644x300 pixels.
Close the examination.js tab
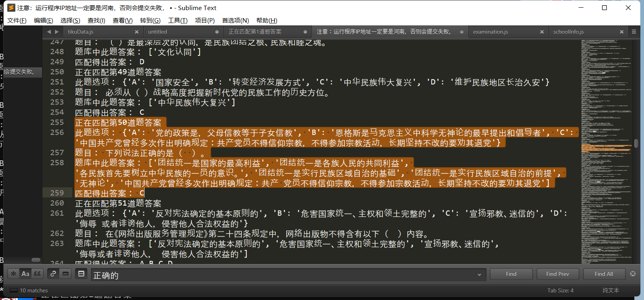point(542,32)
